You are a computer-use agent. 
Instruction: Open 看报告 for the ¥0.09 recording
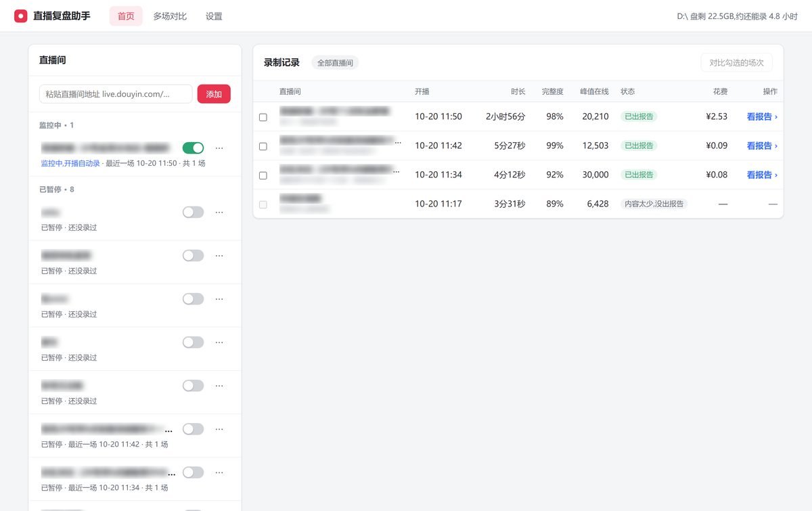(x=762, y=146)
